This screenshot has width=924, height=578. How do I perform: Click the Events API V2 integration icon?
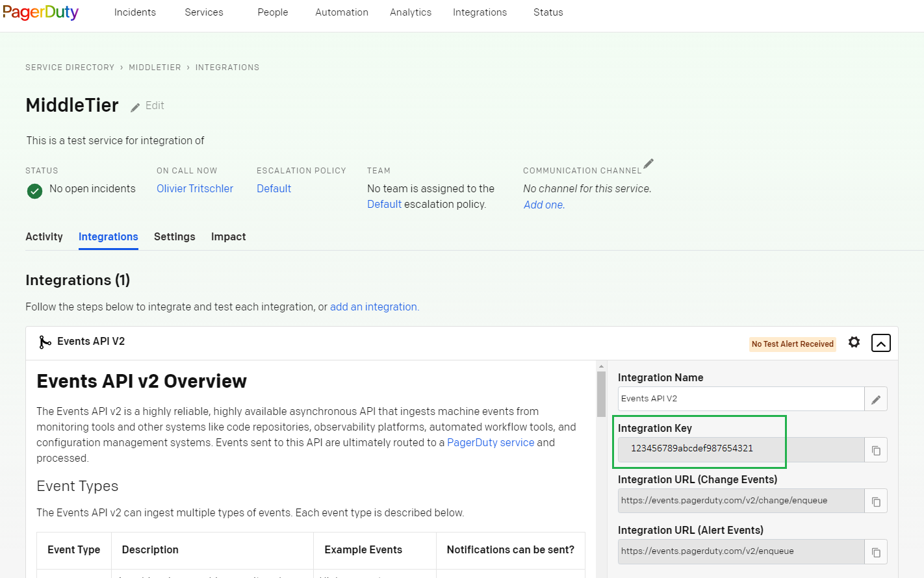(x=45, y=342)
